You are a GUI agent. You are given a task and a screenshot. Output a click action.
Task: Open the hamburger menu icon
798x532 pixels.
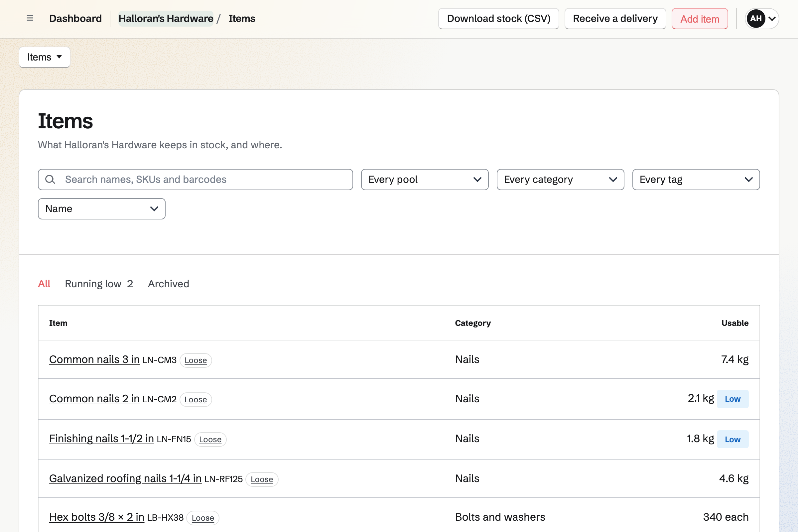tap(30, 18)
